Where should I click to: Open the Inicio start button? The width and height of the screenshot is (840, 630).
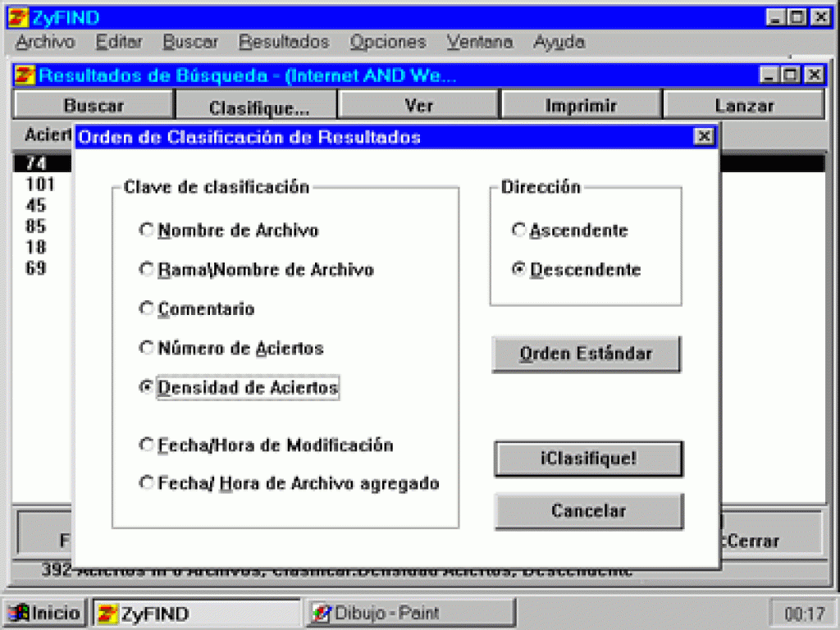45,613
